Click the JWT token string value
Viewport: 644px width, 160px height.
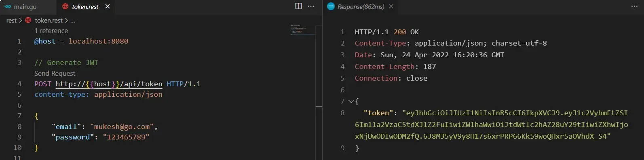[x=492, y=125]
